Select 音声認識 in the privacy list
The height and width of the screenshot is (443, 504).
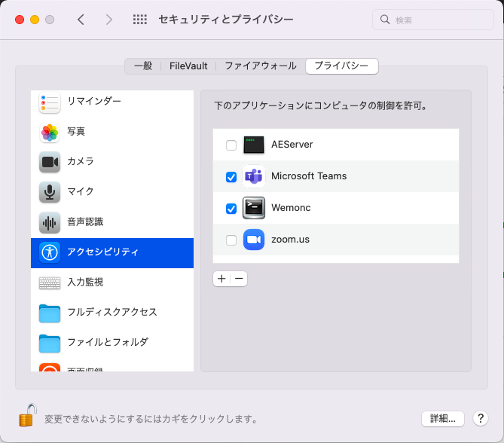[x=112, y=222]
